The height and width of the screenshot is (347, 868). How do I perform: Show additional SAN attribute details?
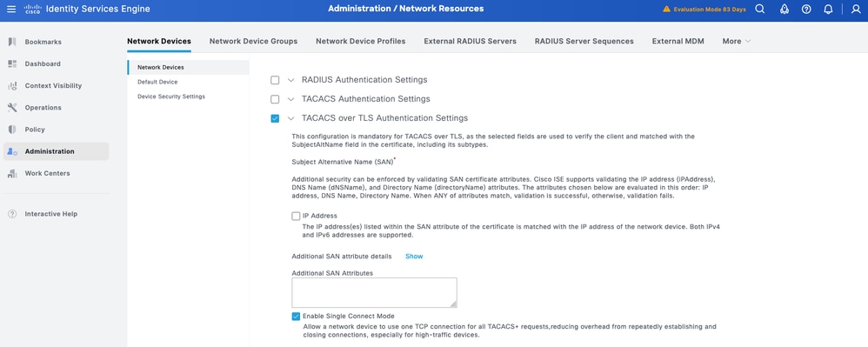click(414, 257)
